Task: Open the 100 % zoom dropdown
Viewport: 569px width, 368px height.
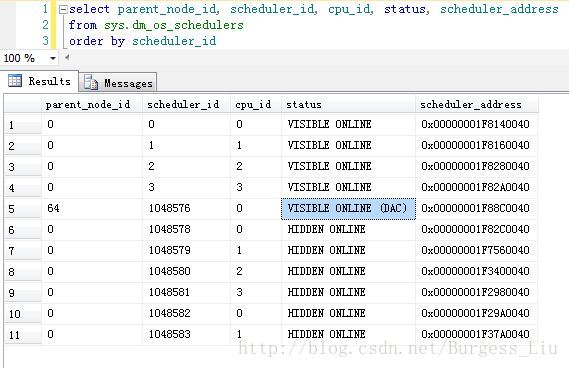Action: click(x=53, y=58)
